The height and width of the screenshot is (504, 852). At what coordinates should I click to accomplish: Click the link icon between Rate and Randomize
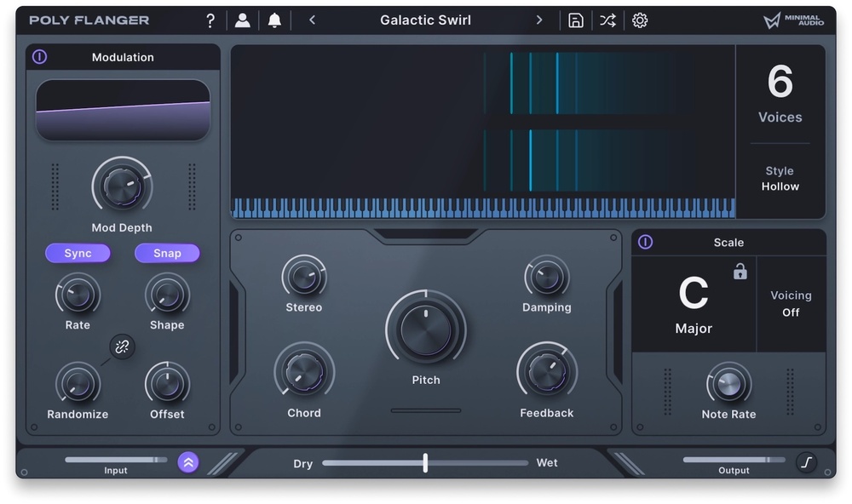[x=122, y=346]
